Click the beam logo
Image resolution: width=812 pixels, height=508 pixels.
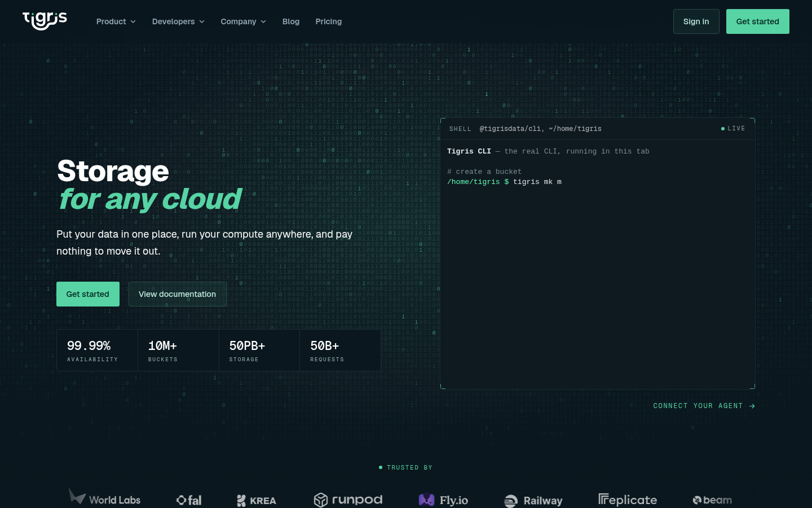coord(712,500)
